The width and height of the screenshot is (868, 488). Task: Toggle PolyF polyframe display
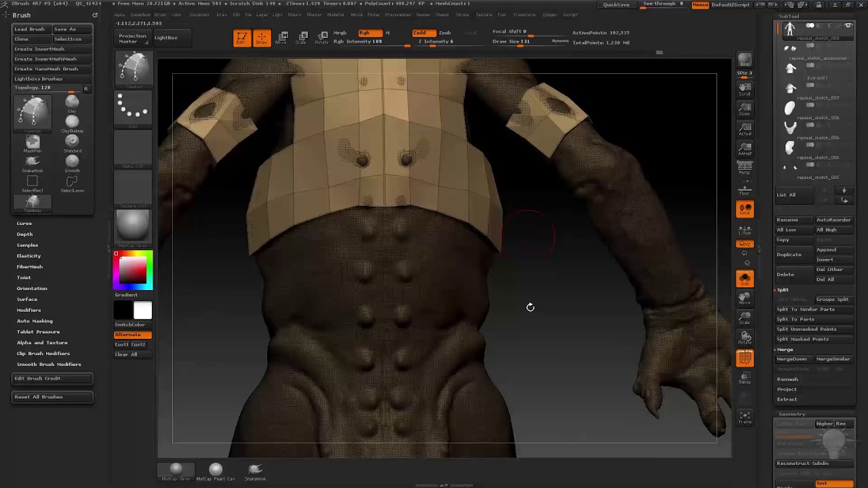click(745, 359)
